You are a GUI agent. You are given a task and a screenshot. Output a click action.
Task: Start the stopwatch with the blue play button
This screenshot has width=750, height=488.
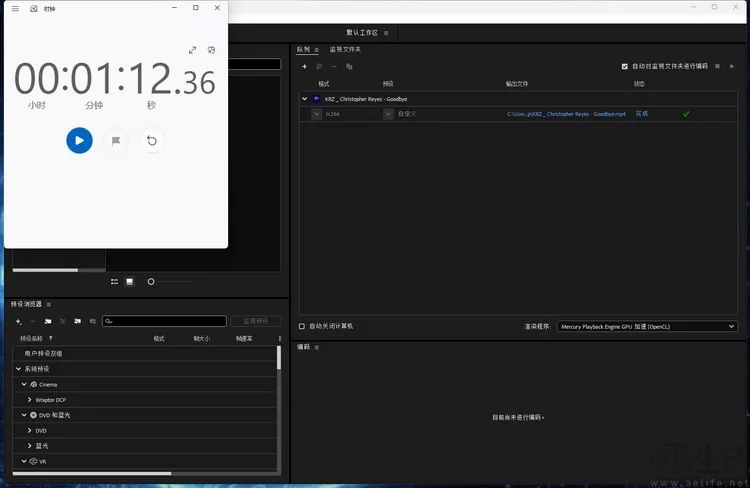[79, 140]
